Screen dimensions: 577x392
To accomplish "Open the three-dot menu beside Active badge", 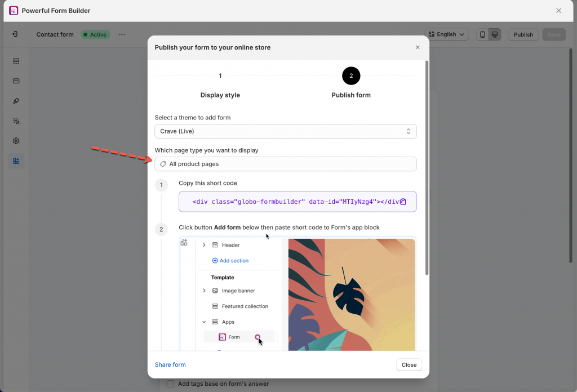I will click(122, 34).
